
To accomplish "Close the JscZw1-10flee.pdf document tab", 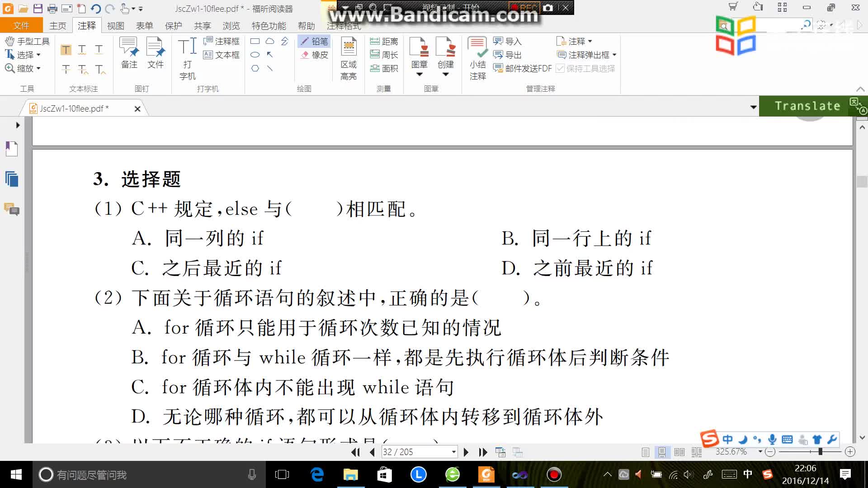I will pos(137,109).
